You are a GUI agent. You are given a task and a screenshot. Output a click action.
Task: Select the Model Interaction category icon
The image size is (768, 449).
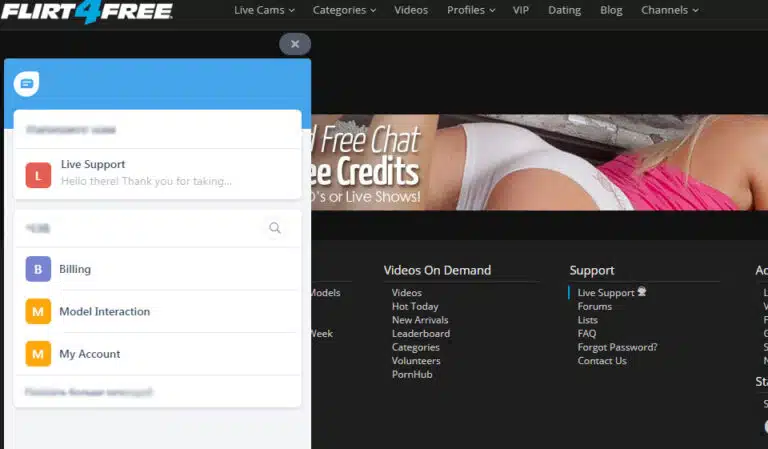pyautogui.click(x=38, y=311)
